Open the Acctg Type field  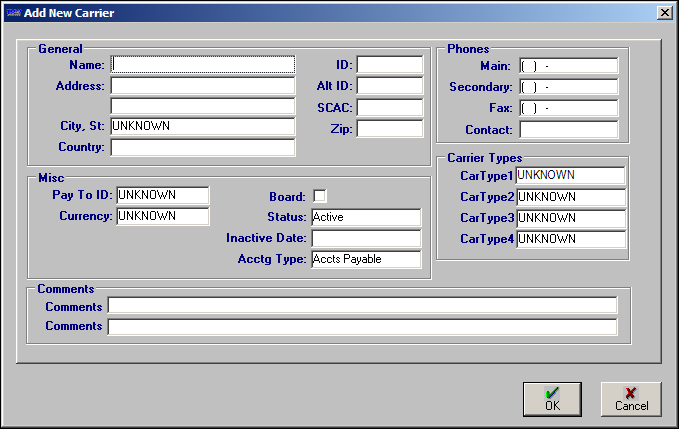click(x=365, y=259)
